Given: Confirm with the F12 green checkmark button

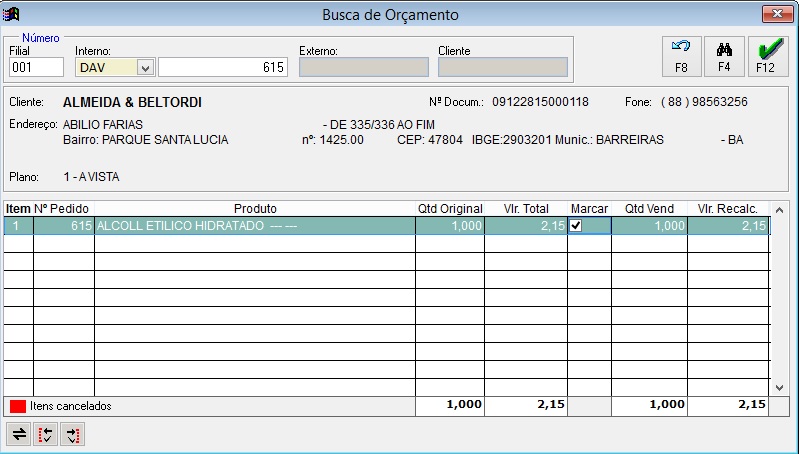Looking at the screenshot, I should click(768, 57).
